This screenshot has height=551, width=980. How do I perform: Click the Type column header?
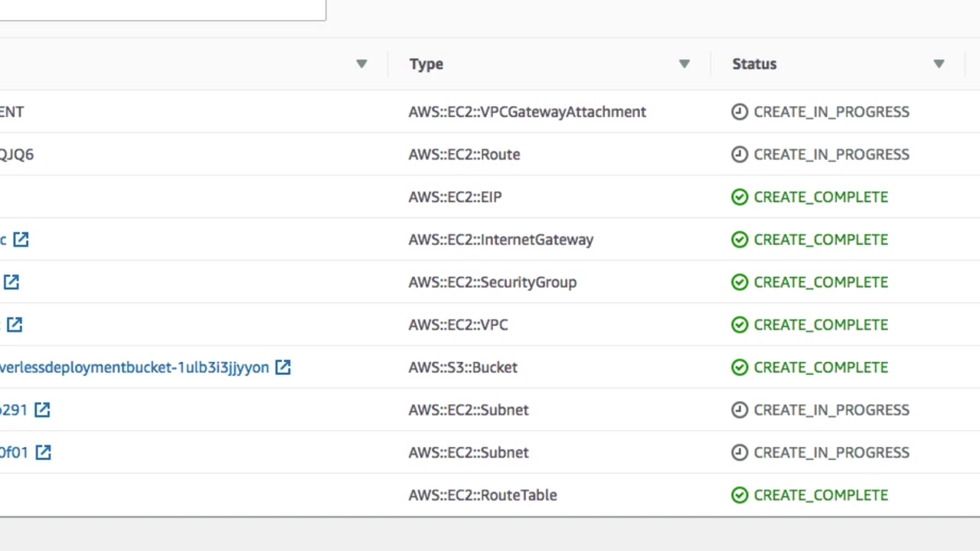426,64
